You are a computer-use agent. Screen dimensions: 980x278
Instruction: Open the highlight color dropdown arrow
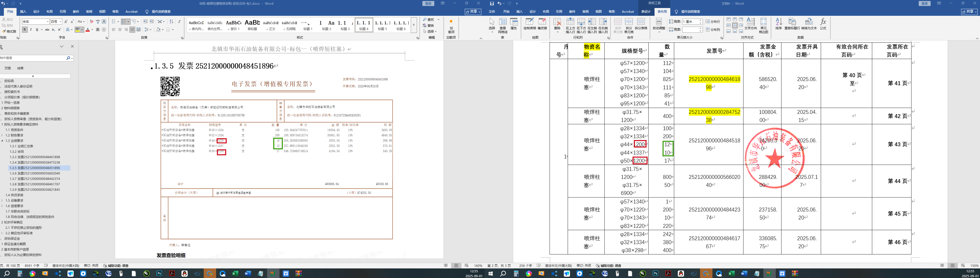pyautogui.click(x=82, y=30)
